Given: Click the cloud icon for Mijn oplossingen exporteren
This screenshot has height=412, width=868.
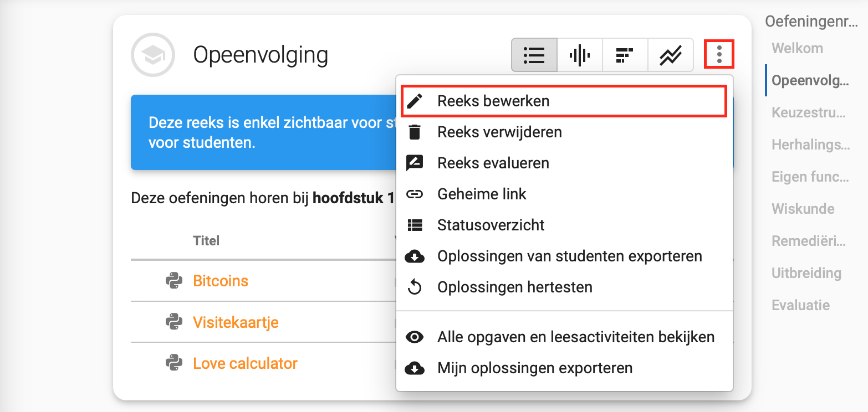Looking at the screenshot, I should (415, 368).
